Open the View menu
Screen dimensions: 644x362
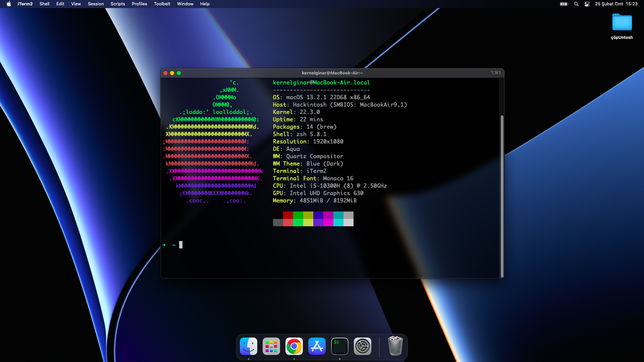click(76, 4)
